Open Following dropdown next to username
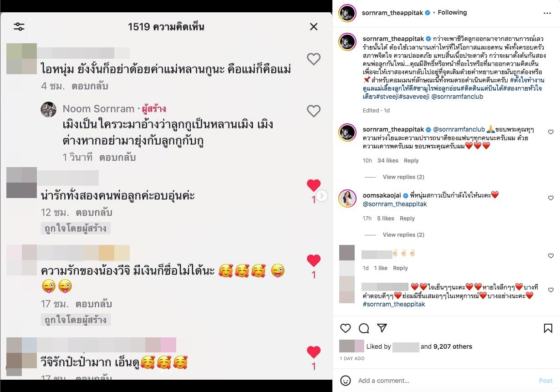The width and height of the screenshot is (560, 392). 452,13
